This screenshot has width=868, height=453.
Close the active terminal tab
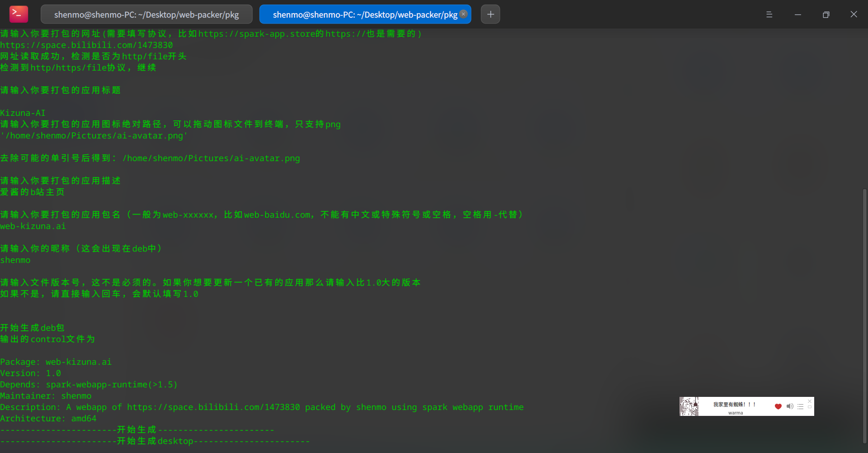[x=463, y=14]
